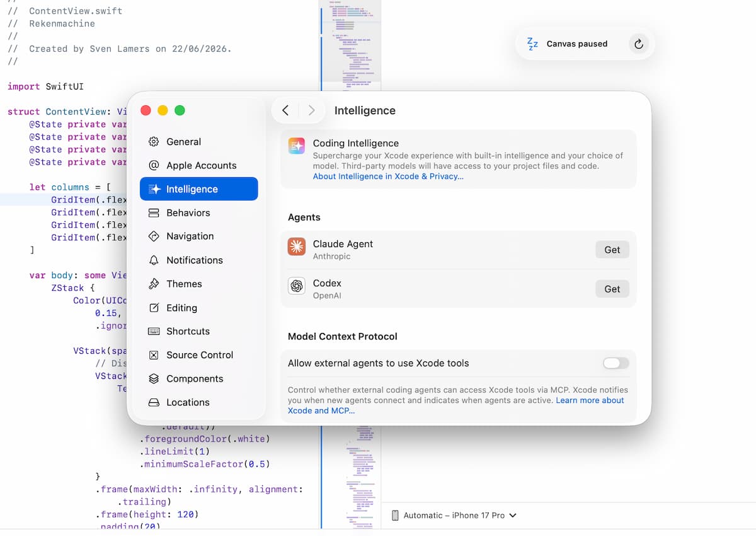Open Locations drive icon
The height and width of the screenshot is (536, 756).
[x=154, y=402]
